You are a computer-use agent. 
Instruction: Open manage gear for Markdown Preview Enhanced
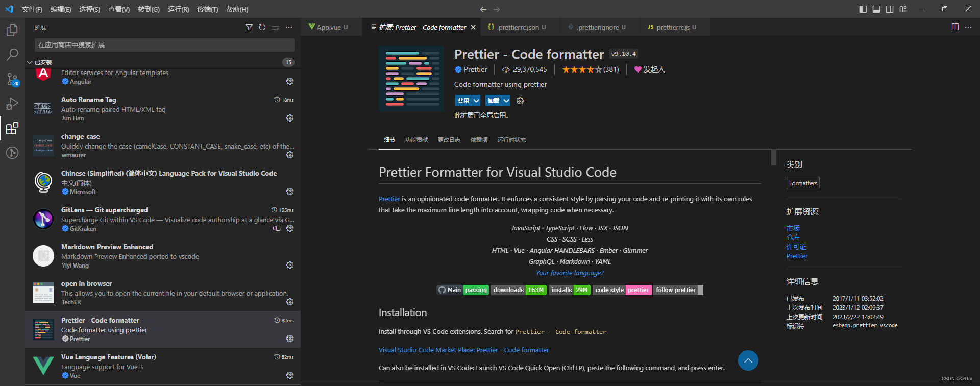point(290,265)
